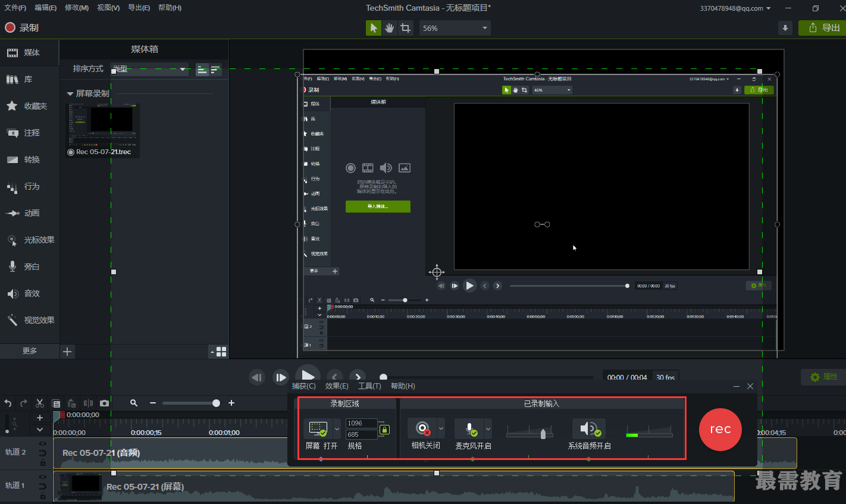Take a snapshot with the camera icon
Image resolution: width=846 pixels, height=504 pixels.
104,403
